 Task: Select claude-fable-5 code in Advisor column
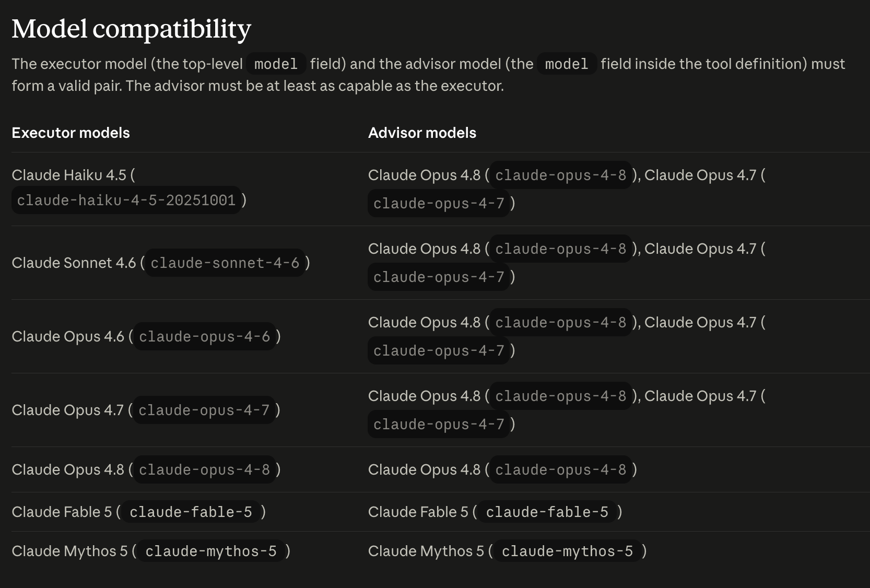click(547, 512)
